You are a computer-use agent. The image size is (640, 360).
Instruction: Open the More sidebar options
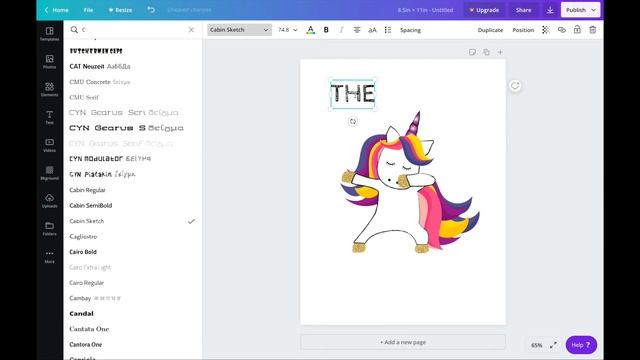pyautogui.click(x=49, y=256)
